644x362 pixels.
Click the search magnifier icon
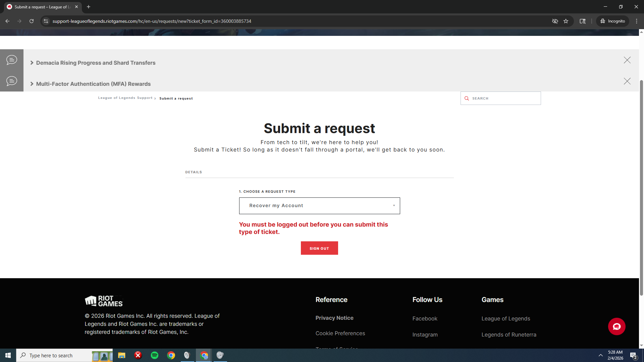467,98
